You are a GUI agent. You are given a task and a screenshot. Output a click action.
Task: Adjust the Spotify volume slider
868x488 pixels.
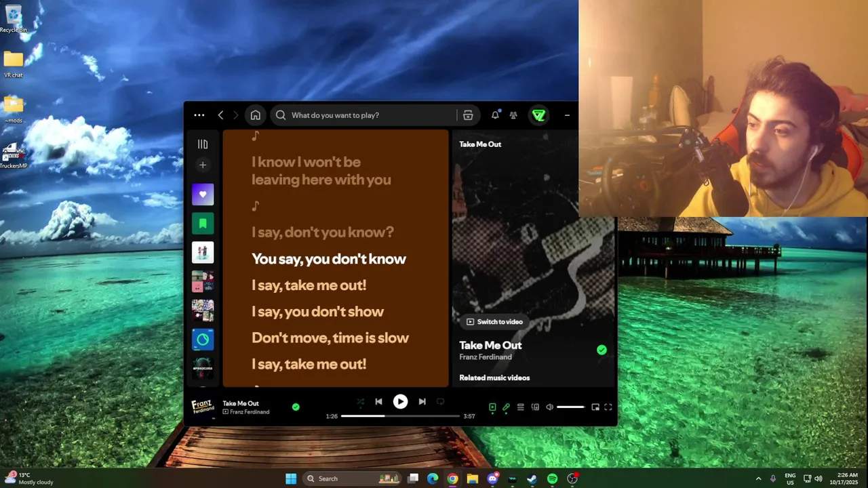coord(570,407)
